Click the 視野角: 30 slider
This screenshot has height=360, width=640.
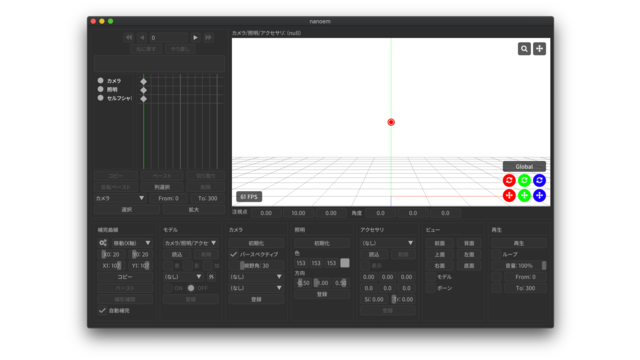coord(256,266)
